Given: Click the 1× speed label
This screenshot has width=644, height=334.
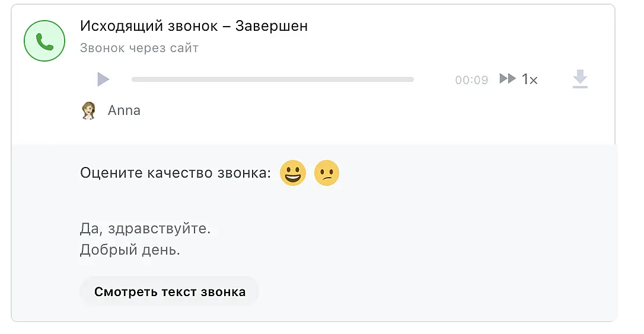Looking at the screenshot, I should 530,79.
